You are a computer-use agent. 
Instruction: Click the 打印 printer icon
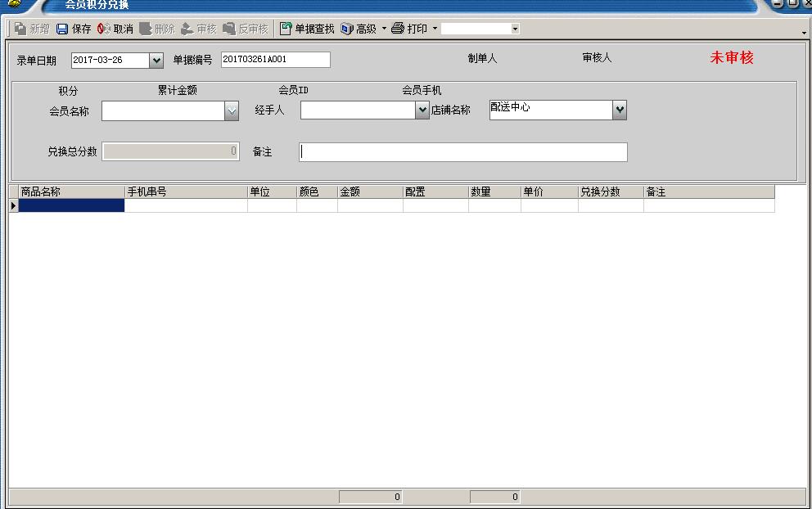coord(398,29)
